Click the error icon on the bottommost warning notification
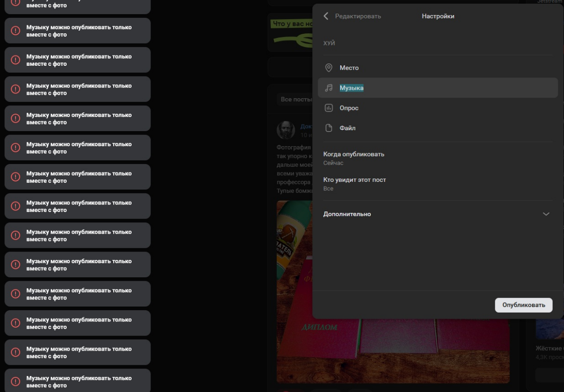564x392 pixels. pos(16,381)
